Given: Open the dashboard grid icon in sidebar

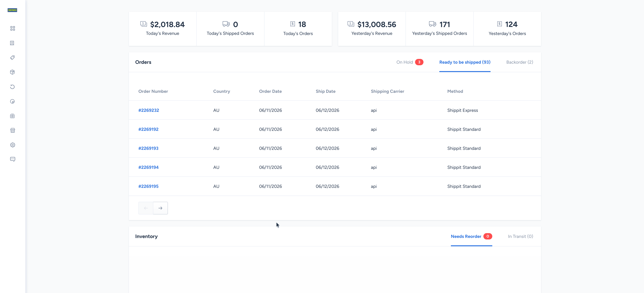Looking at the screenshot, I should pos(13,29).
